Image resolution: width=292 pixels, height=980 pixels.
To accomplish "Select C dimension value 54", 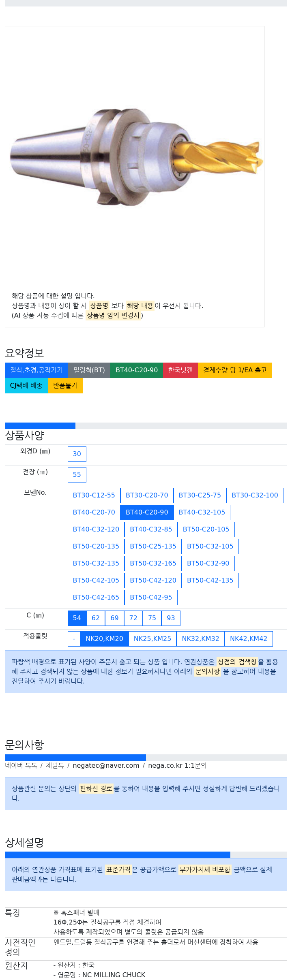I will [x=77, y=618].
